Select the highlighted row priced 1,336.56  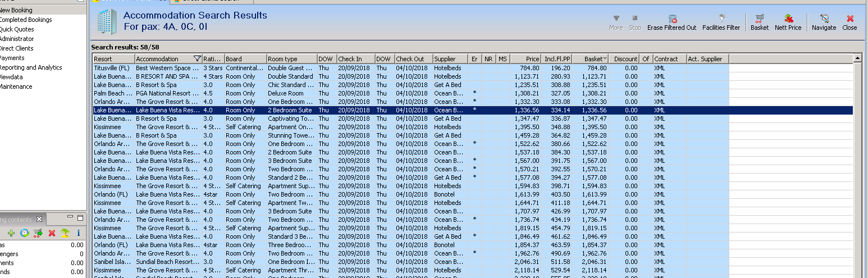pos(473,110)
